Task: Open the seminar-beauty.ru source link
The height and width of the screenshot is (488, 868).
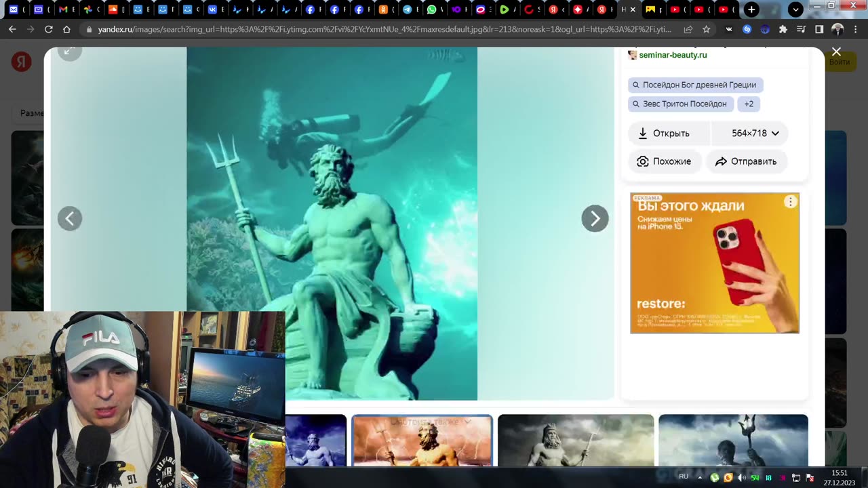Action: 673,55
